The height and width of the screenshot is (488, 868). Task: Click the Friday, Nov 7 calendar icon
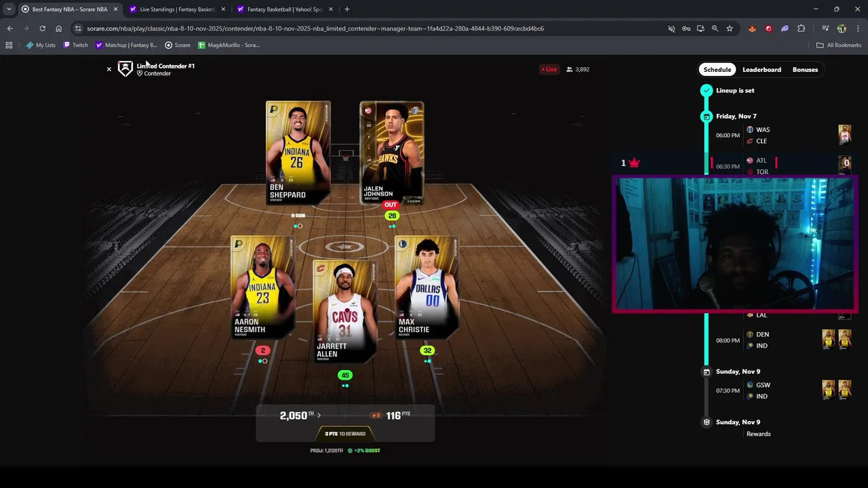(x=707, y=117)
